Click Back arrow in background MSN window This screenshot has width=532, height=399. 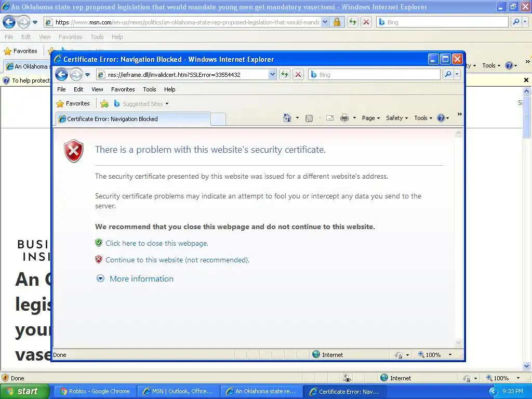tap(9, 22)
